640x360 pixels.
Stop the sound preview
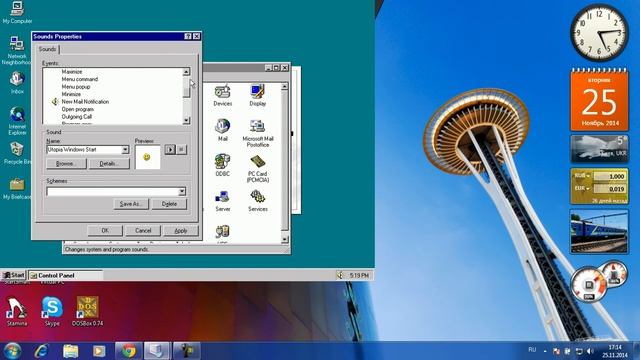tap(182, 149)
